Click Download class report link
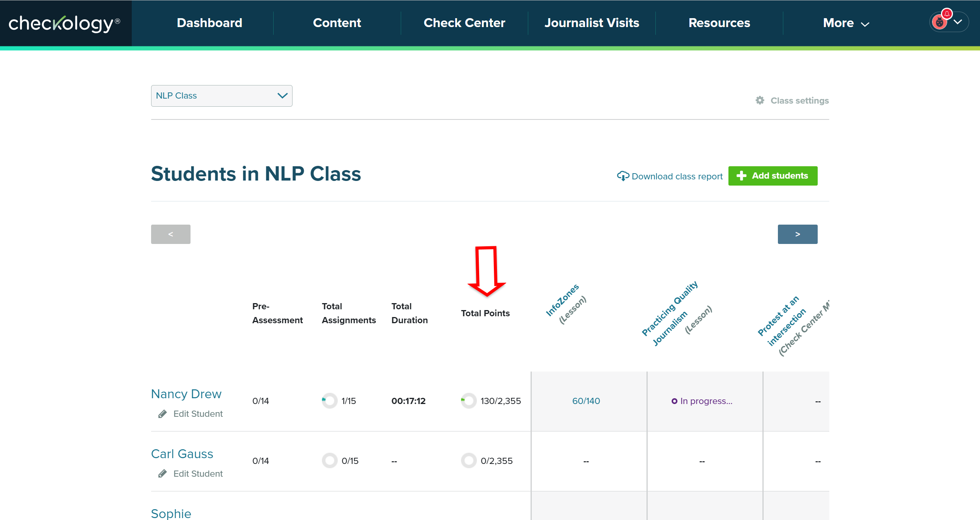Viewport: 980px width, 520px height. tap(677, 176)
